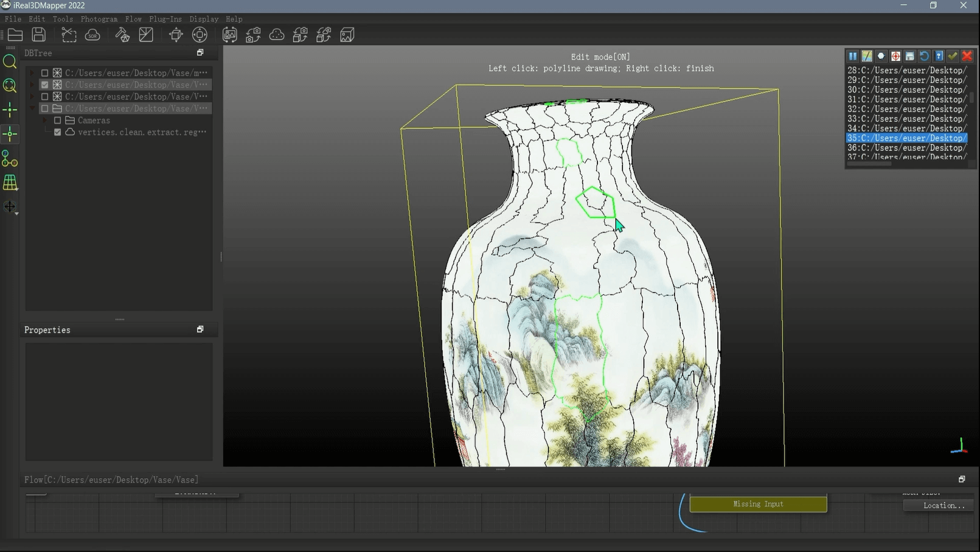
Task: Click the circular pan-view control icon
Action: pos(200,35)
